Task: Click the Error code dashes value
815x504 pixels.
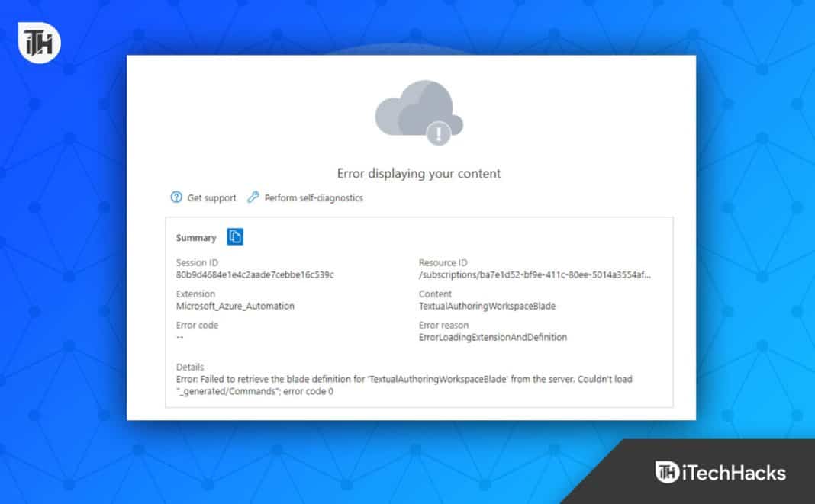Action: coord(180,337)
